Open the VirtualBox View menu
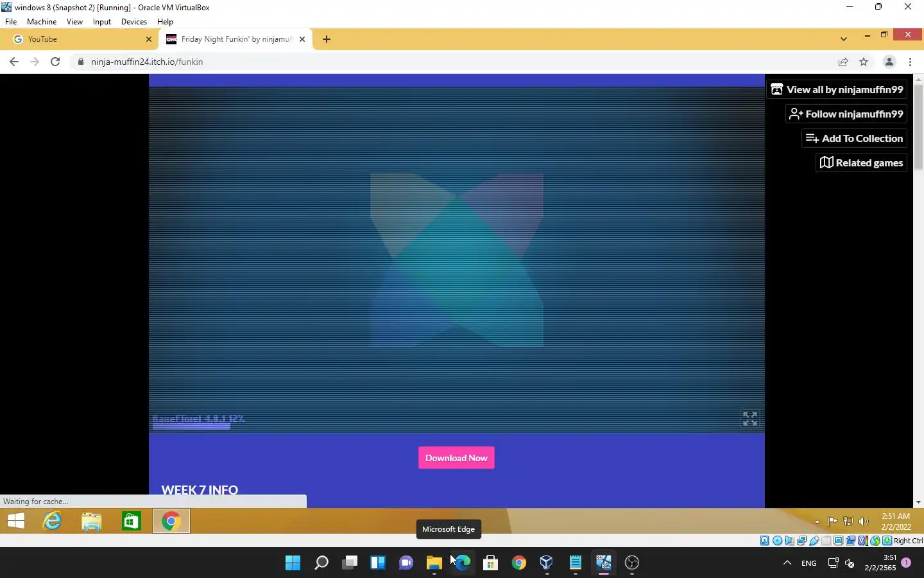 click(74, 21)
